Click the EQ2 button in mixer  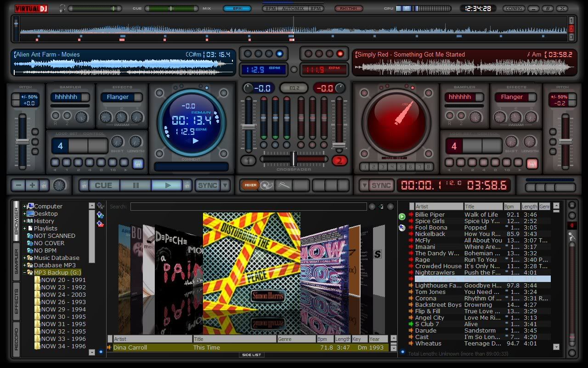point(294,88)
